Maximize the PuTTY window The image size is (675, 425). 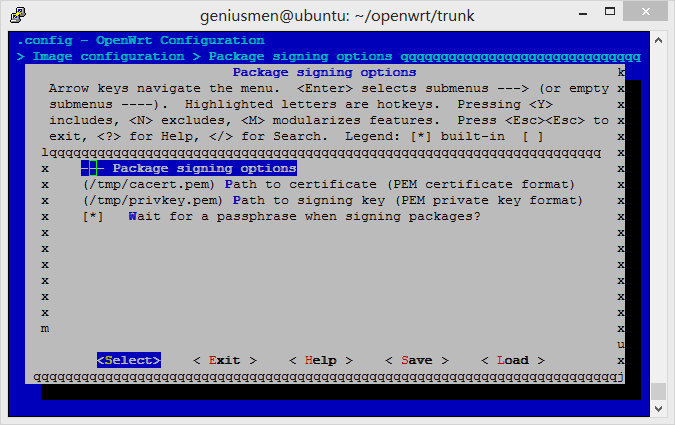[x=610, y=12]
